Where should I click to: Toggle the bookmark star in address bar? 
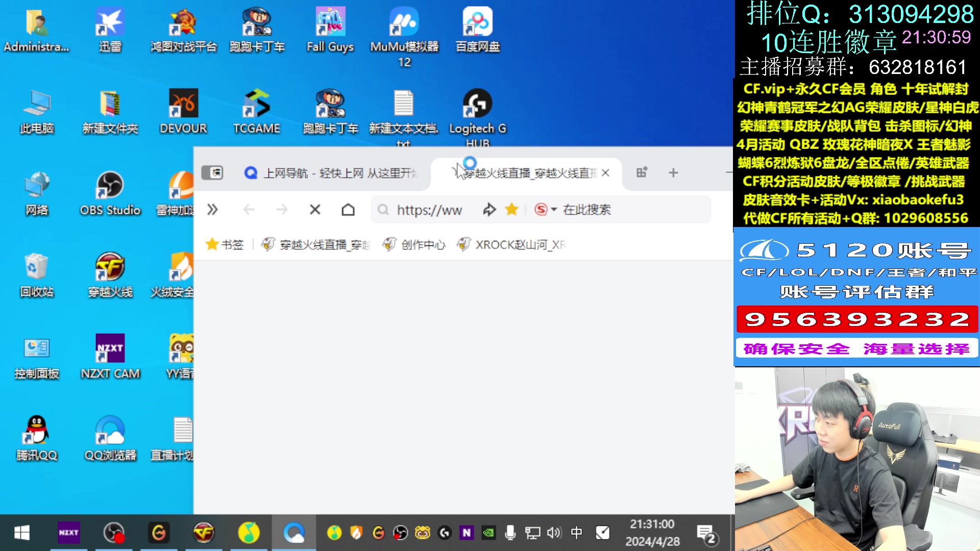(512, 209)
